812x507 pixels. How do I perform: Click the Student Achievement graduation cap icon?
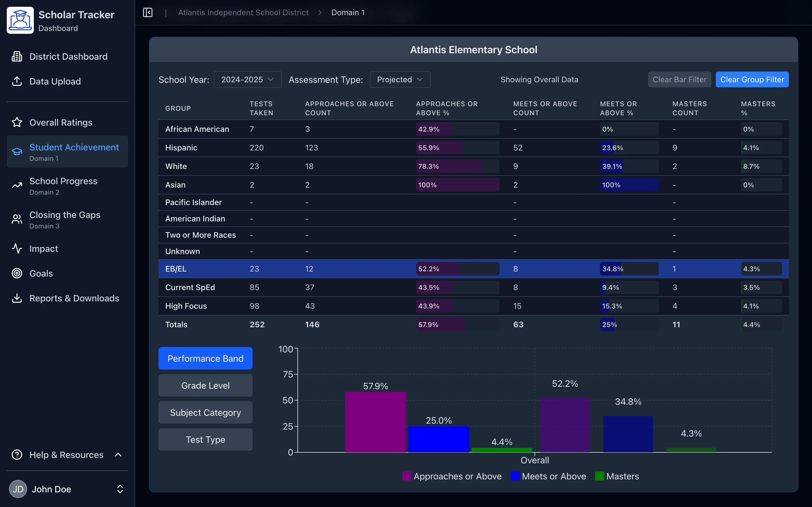[17, 152]
